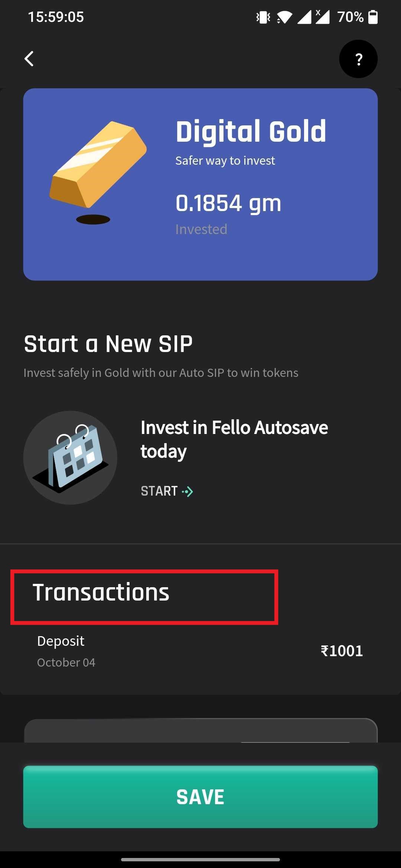Tap the green arrow next to START
Screen dimensions: 401x868
tap(188, 491)
